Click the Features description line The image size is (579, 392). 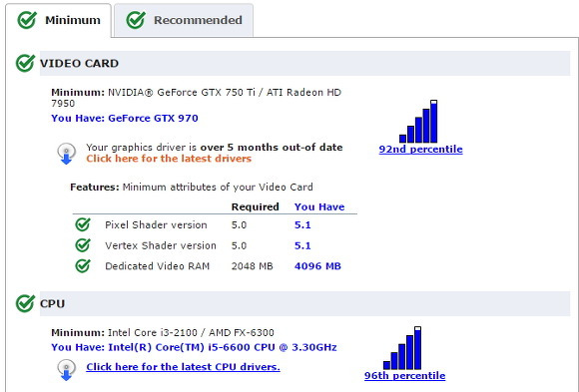pos(192,188)
